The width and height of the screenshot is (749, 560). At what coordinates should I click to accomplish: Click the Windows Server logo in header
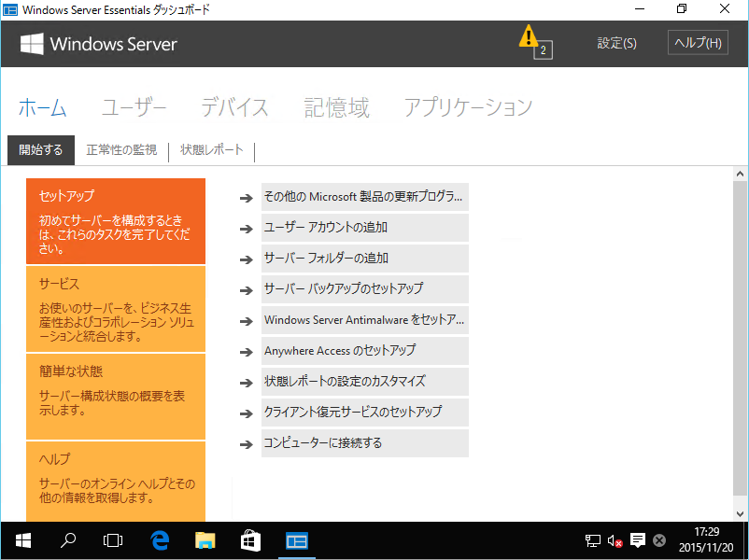pos(98,44)
